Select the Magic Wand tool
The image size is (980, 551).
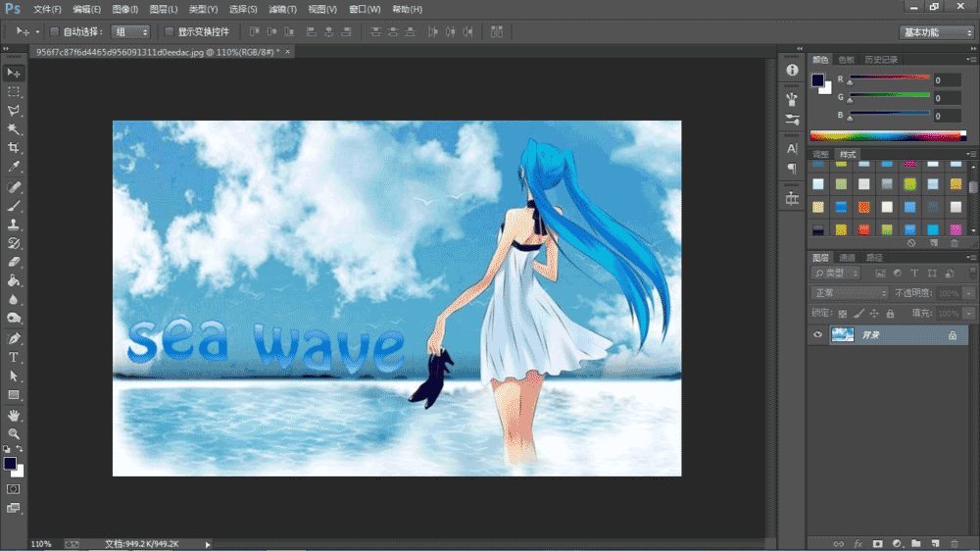click(14, 129)
